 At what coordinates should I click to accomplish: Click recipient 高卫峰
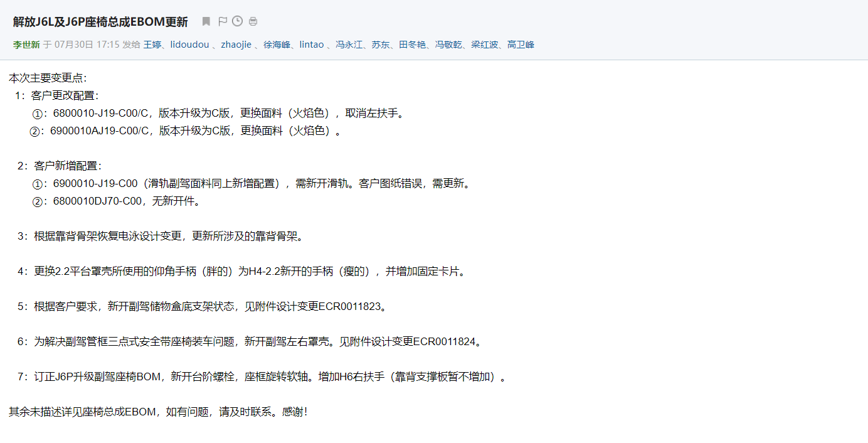[x=521, y=45]
